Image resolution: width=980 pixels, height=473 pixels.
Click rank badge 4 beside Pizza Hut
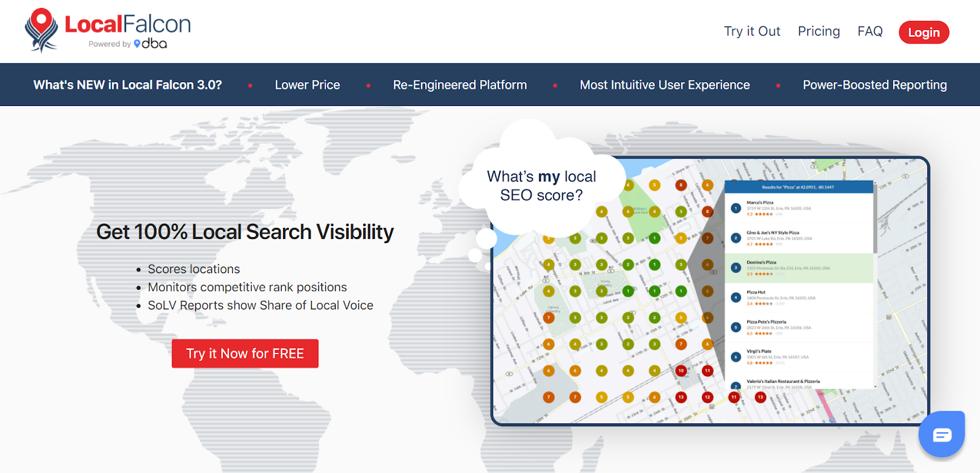pyautogui.click(x=736, y=298)
